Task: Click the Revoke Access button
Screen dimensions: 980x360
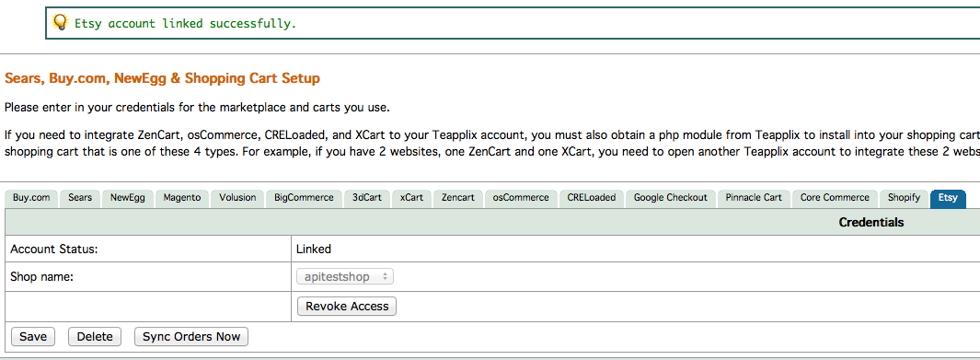Action: [347, 307]
